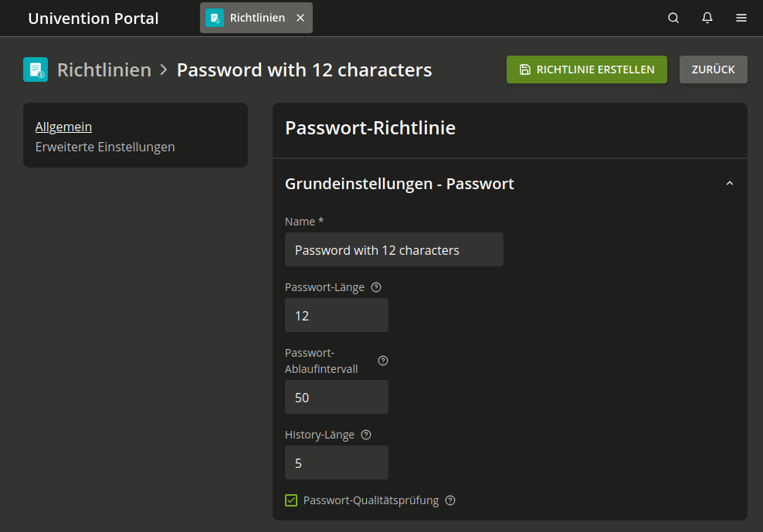Disable the Passwort-Qualitätsprüfung checkbox
Screen dimensions: 763x532
click(x=291, y=500)
